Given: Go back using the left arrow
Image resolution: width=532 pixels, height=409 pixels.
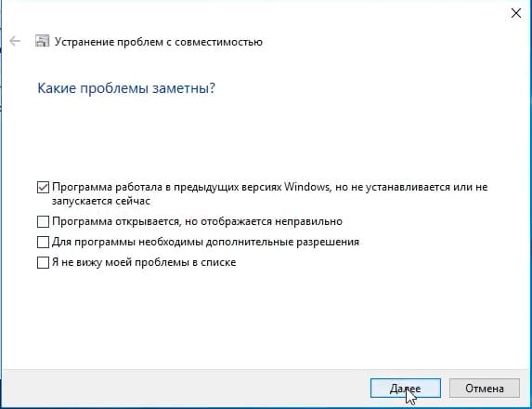Looking at the screenshot, I should 15,42.
